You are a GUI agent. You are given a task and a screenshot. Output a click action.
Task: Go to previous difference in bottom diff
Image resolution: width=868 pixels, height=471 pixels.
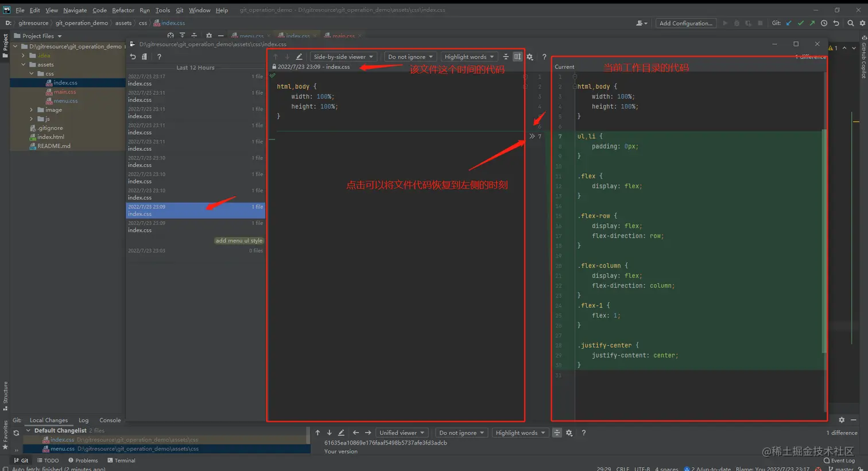[317, 433]
